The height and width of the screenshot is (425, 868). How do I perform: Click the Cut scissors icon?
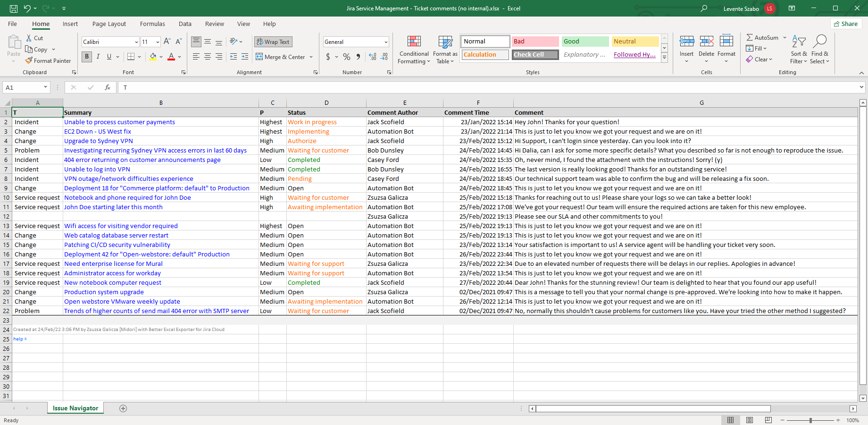[29, 38]
